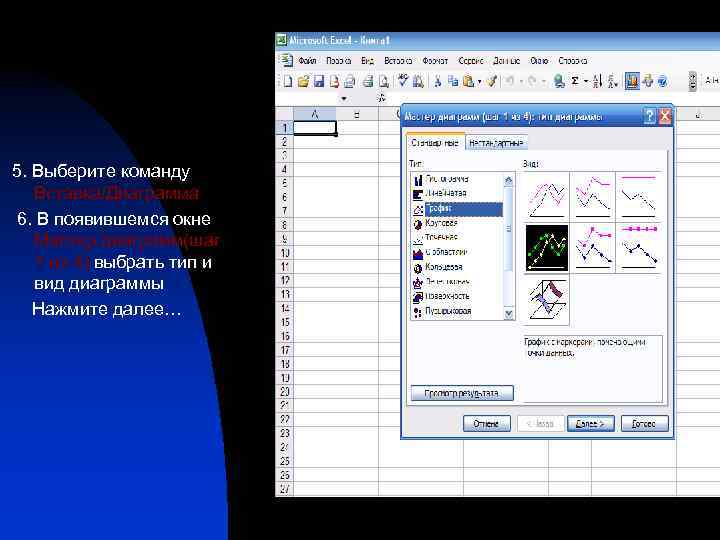Open the Окно menu
This screenshot has width=720, height=540.
coord(539,61)
